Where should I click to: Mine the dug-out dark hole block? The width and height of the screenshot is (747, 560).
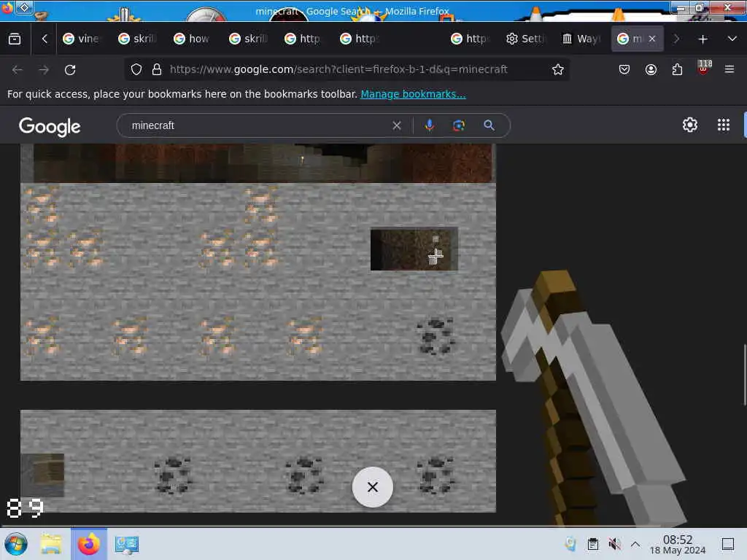(x=414, y=249)
